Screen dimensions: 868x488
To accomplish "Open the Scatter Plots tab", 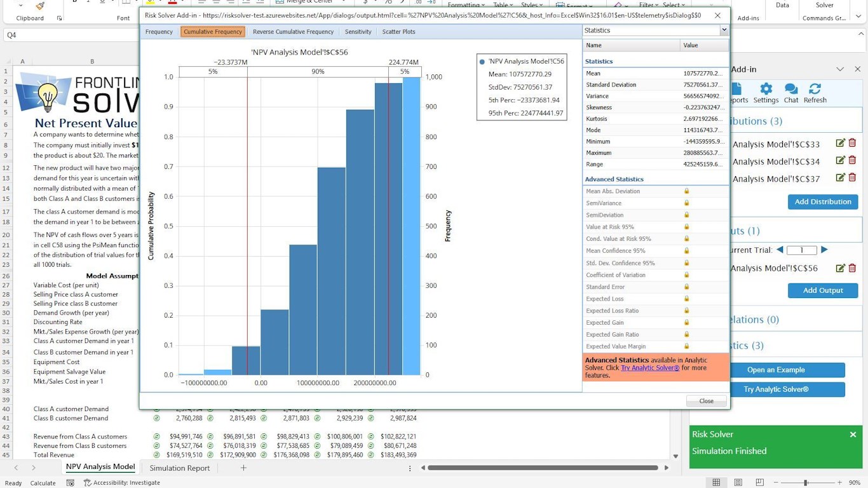I will 399,32.
